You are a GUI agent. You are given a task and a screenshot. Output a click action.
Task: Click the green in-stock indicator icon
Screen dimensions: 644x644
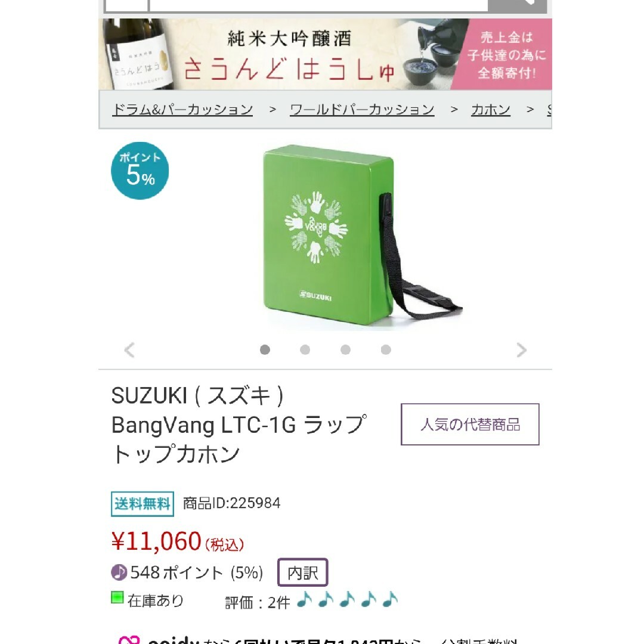tap(117, 597)
